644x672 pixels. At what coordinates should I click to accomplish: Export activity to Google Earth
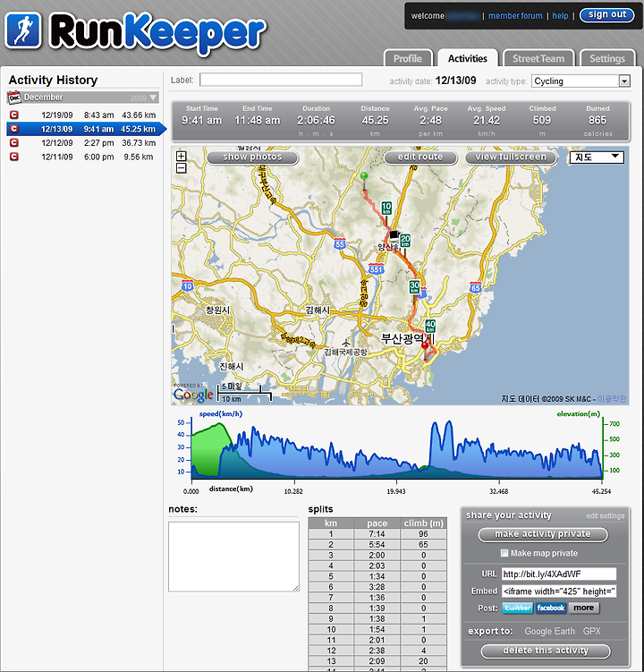(x=550, y=631)
